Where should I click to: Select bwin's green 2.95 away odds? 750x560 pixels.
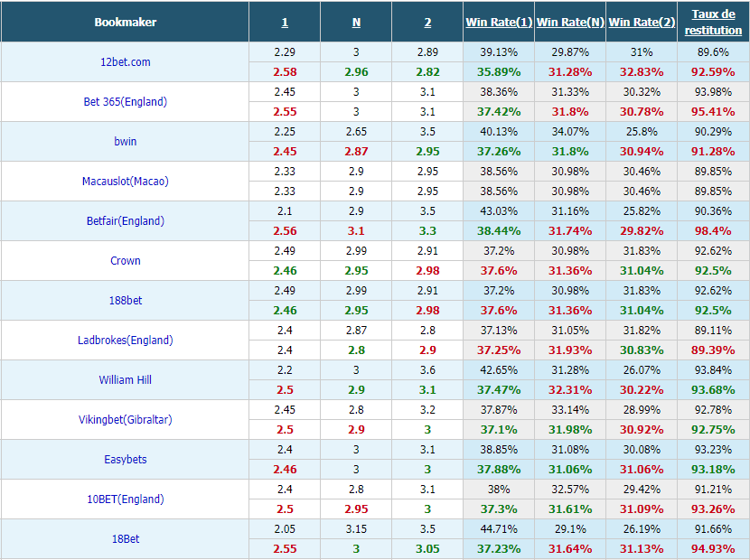tap(427, 152)
